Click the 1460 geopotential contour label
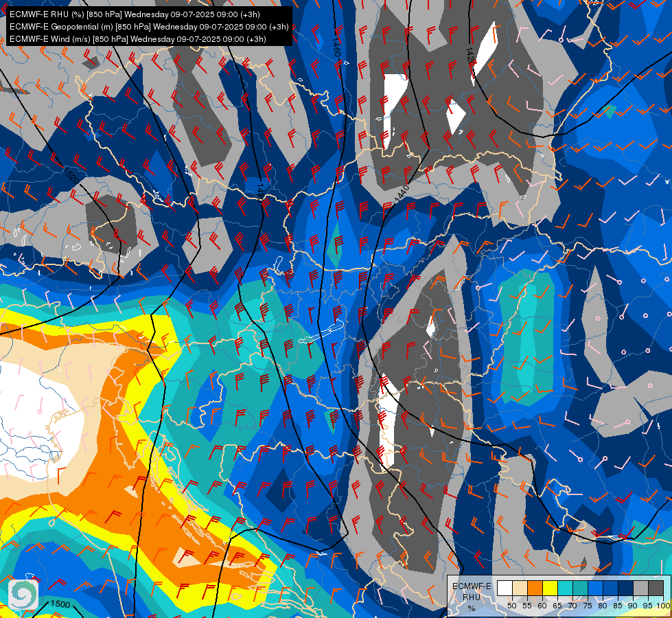The width and height of the screenshot is (672, 618). 336,47
